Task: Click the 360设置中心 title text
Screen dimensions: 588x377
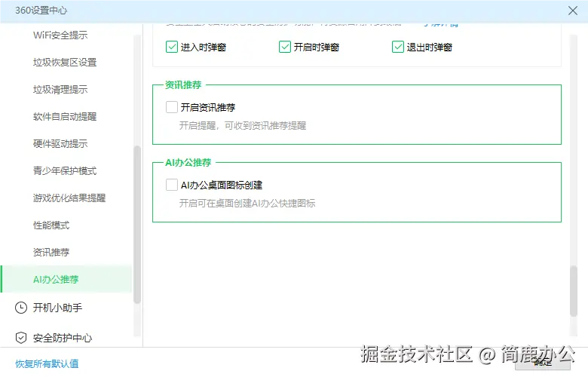Action: coord(41,11)
